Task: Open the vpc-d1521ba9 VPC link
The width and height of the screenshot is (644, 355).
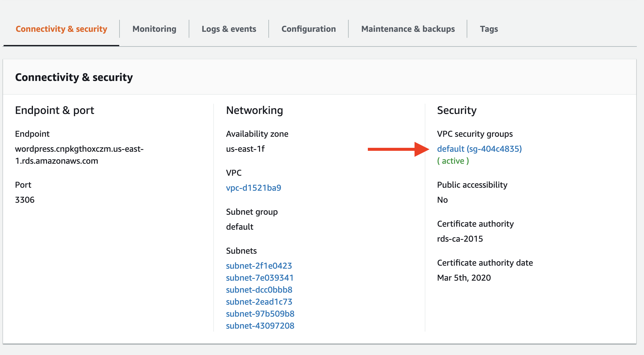Action: point(253,188)
